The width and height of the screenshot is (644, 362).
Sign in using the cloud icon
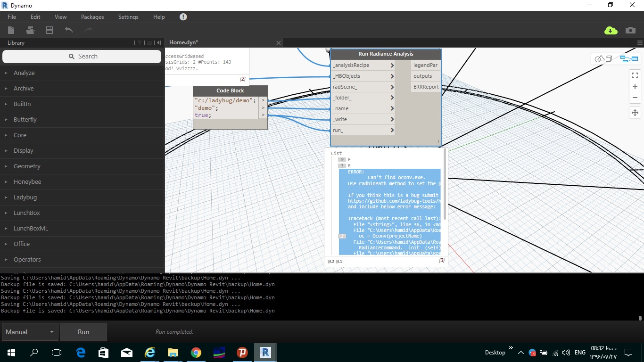tap(611, 30)
